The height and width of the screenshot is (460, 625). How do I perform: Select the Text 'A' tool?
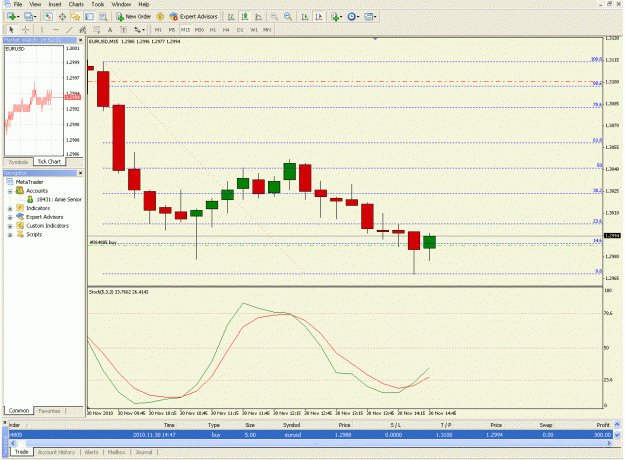pos(110,29)
